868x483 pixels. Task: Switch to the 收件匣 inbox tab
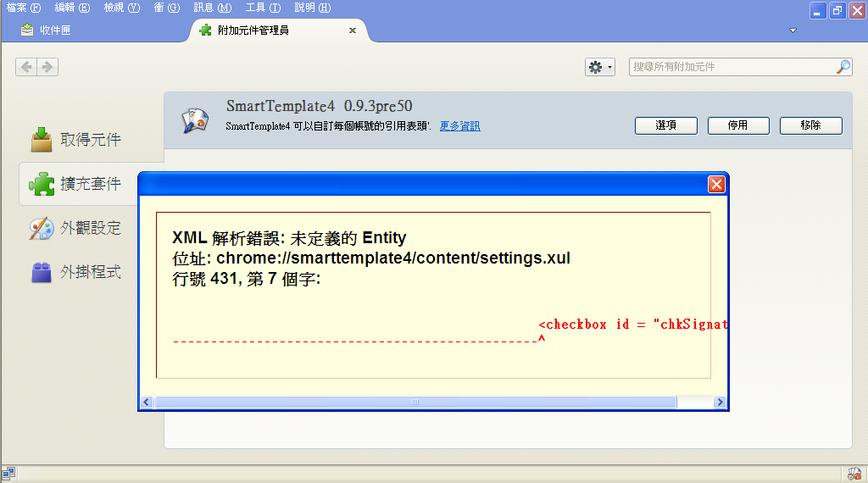(46, 31)
